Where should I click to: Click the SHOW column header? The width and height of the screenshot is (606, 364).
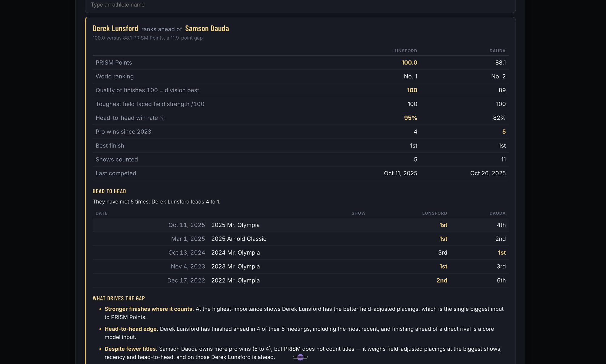point(358,213)
